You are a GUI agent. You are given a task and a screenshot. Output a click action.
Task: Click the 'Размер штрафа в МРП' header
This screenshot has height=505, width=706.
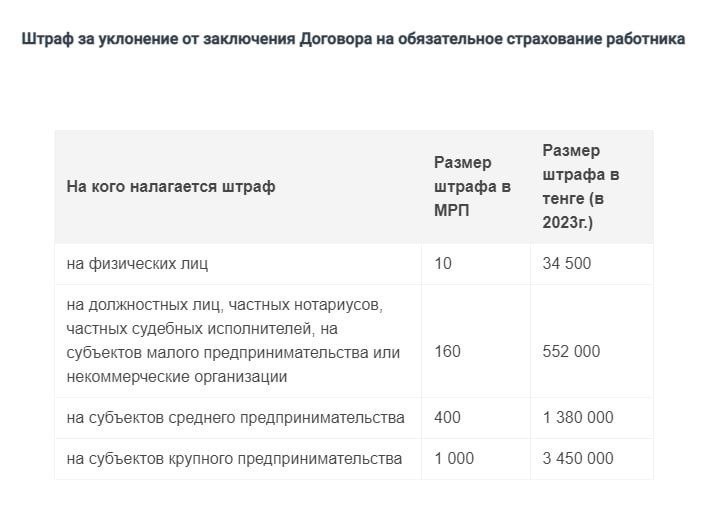(472, 186)
